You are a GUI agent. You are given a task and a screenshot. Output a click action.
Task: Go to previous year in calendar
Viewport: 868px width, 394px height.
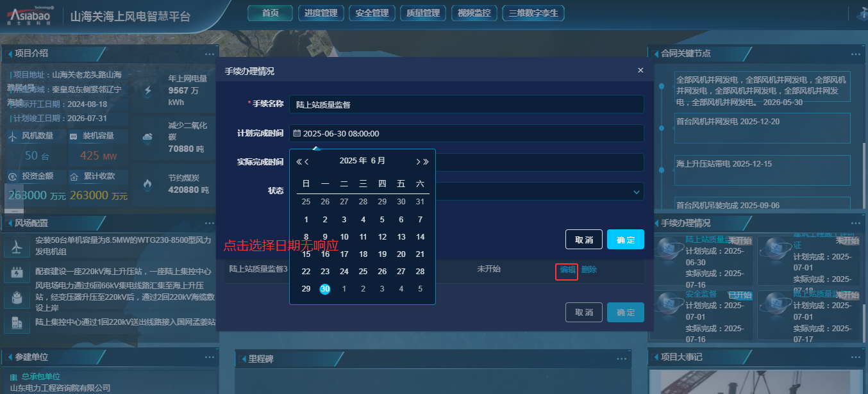(x=299, y=161)
